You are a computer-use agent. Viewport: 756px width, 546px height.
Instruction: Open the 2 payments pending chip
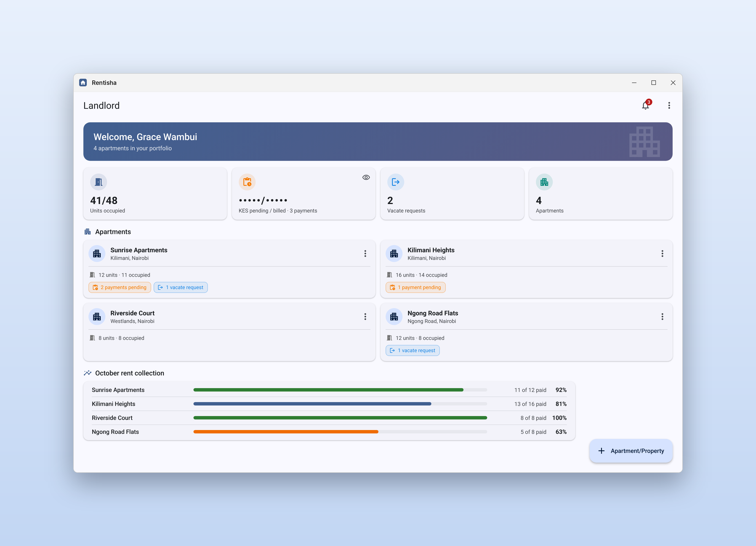click(x=120, y=287)
